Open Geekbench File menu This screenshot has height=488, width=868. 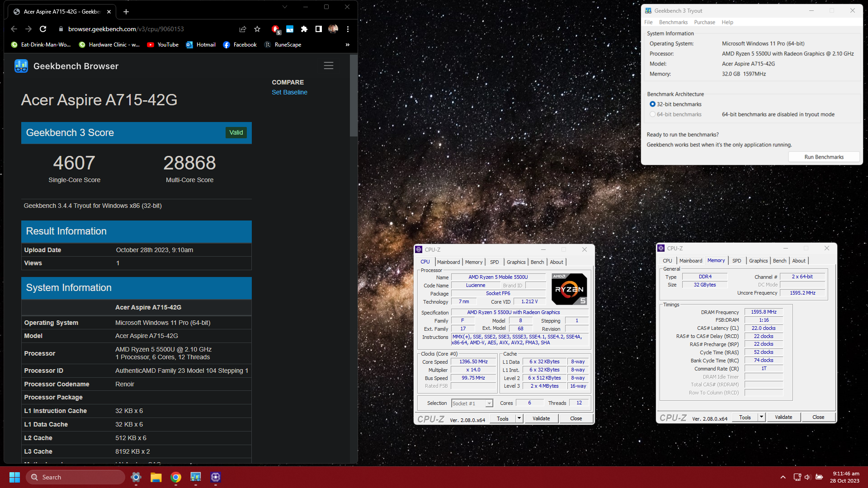pos(648,22)
